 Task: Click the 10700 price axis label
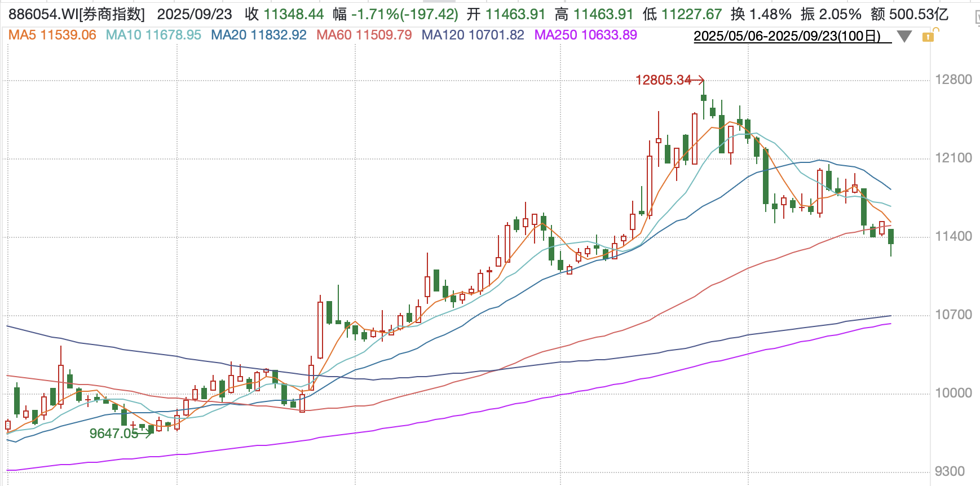tap(953, 315)
